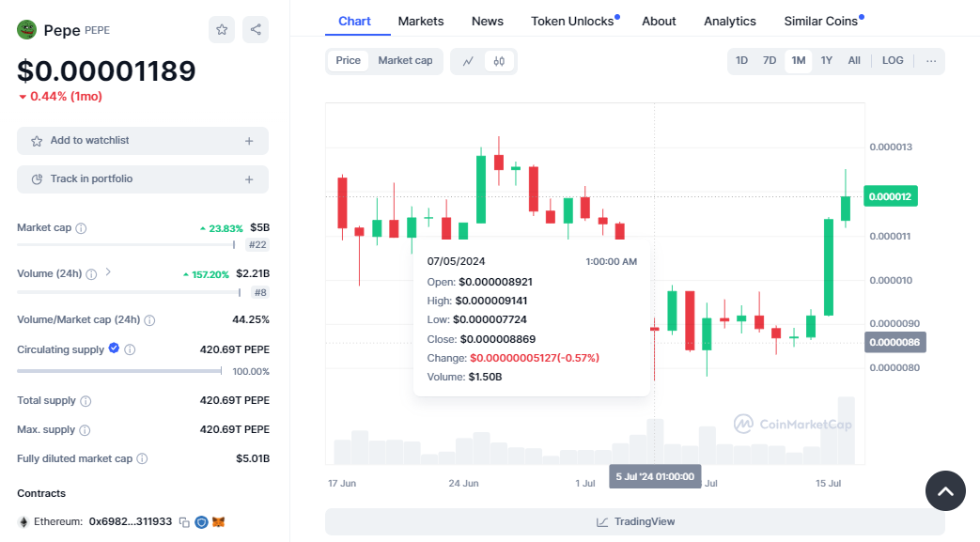Click the MetaMask fox icon

(x=218, y=522)
